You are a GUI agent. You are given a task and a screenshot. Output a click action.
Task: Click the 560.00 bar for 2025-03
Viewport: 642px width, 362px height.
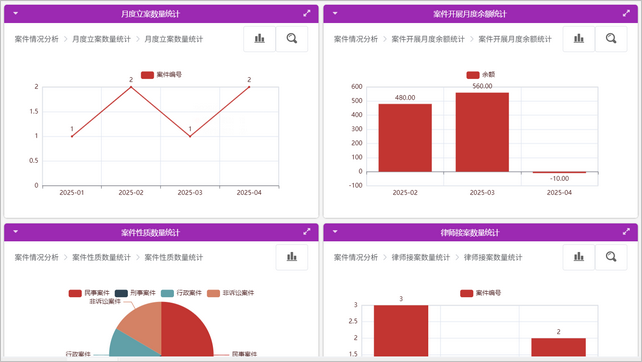click(x=482, y=132)
